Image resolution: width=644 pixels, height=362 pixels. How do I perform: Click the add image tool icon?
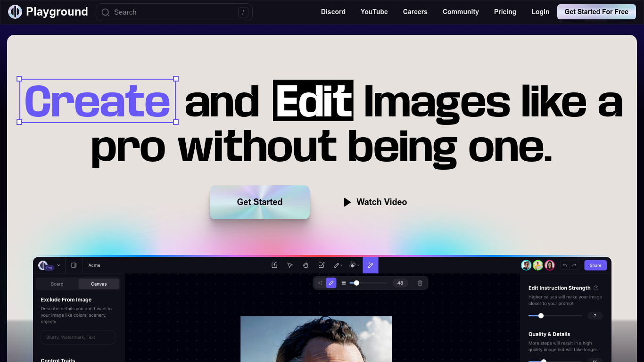point(321,265)
